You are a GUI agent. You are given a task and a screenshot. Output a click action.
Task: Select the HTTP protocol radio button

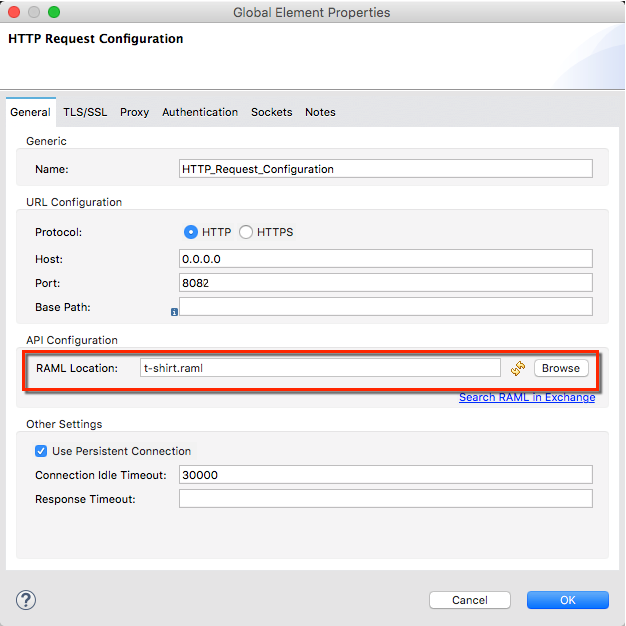[191, 232]
